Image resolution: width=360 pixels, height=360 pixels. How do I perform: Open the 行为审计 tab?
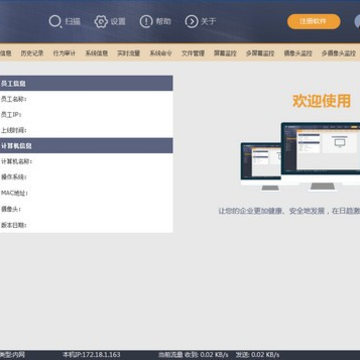(64, 53)
